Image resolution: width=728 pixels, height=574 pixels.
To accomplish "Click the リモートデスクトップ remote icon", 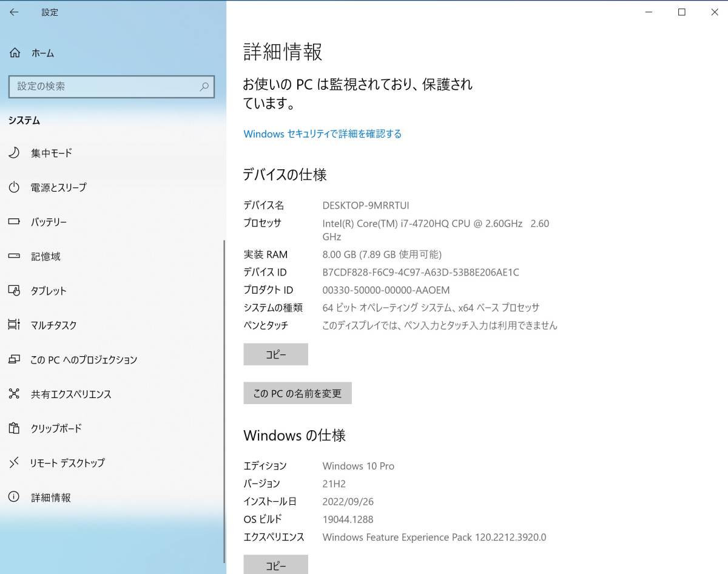I will point(14,463).
